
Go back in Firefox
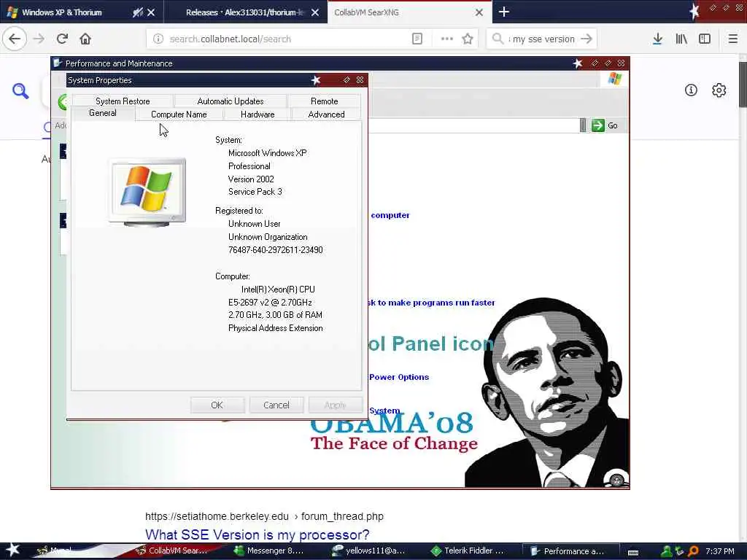(15, 39)
